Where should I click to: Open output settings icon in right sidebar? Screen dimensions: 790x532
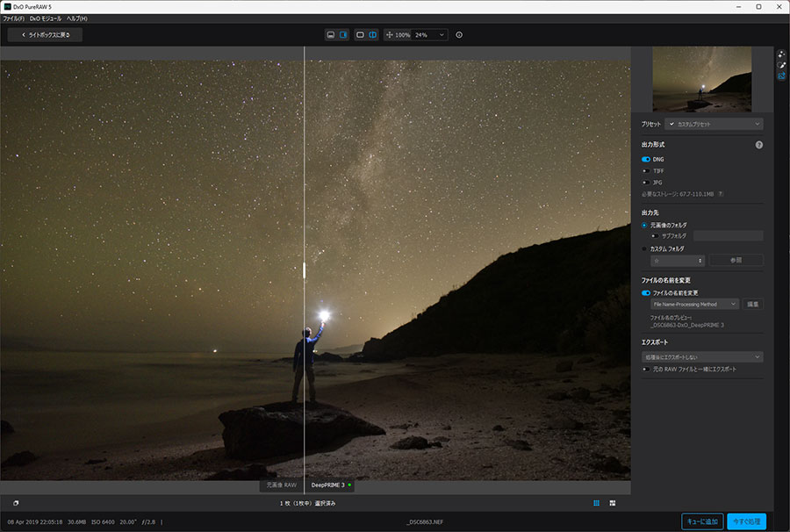781,76
